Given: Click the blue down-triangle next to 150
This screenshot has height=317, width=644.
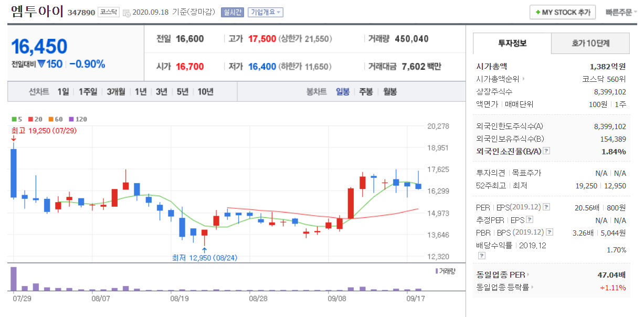Looking at the screenshot, I should tap(41, 64).
